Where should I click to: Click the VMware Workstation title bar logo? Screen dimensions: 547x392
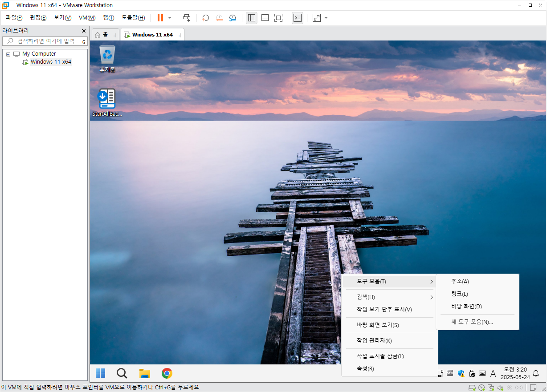pyautogui.click(x=5, y=5)
